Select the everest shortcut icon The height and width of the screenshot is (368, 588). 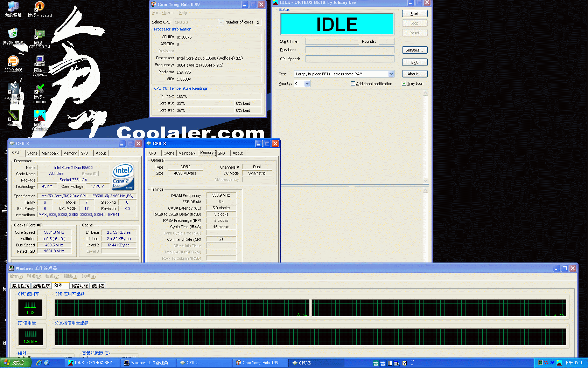[x=40, y=6]
